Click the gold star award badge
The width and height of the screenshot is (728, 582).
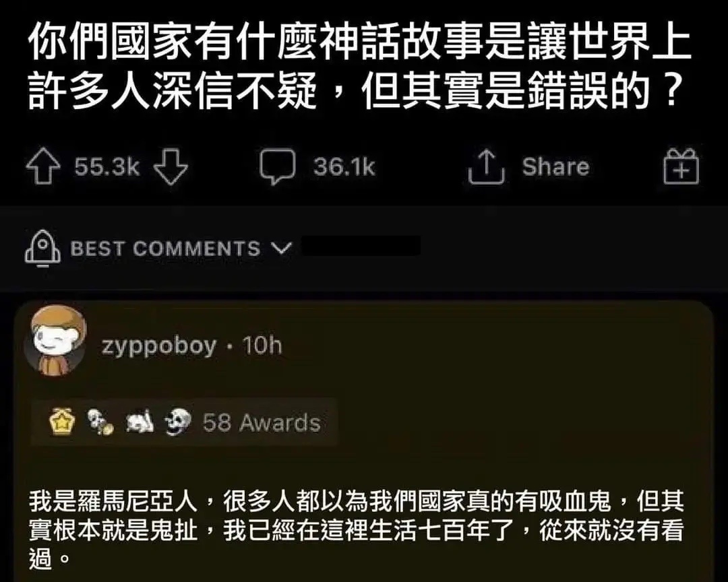pos(63,422)
